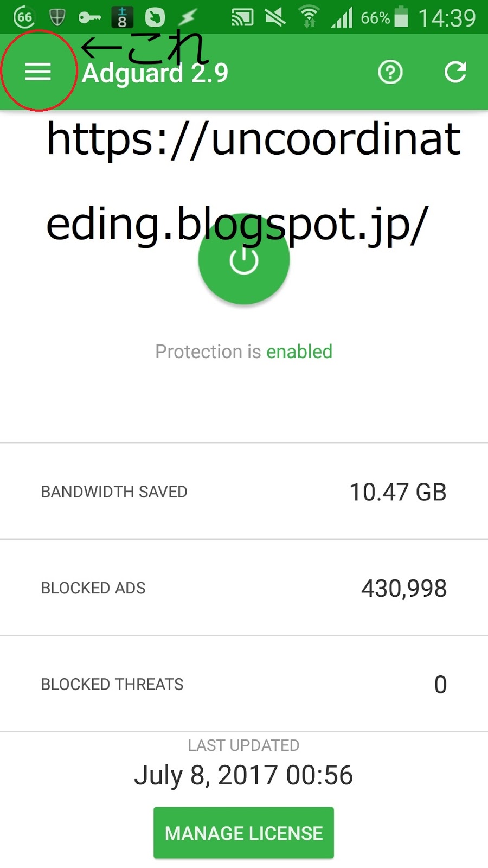The height and width of the screenshot is (868, 488).
Task: Click the refresh icon in header
Action: coord(455,72)
